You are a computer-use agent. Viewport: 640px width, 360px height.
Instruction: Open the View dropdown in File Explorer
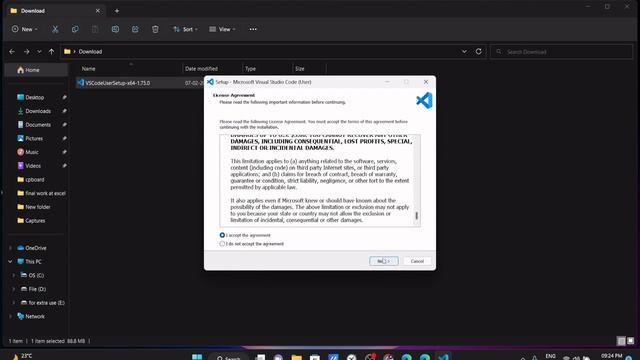(222, 29)
